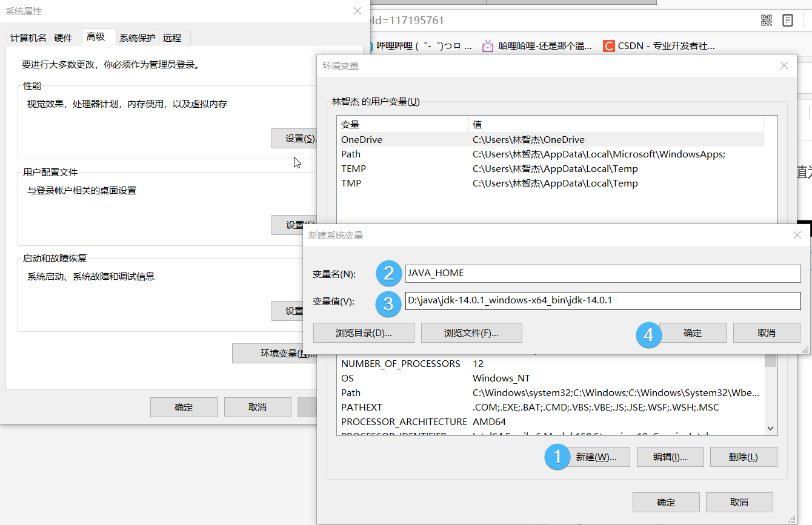Image resolution: width=812 pixels, height=525 pixels.
Task: Click the 变量 column header in user variables
Action: point(403,124)
